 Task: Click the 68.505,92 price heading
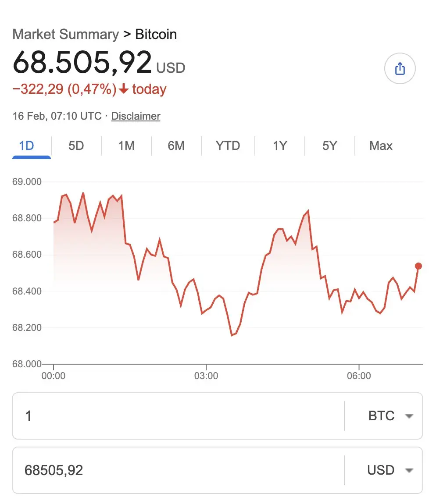[82, 63]
